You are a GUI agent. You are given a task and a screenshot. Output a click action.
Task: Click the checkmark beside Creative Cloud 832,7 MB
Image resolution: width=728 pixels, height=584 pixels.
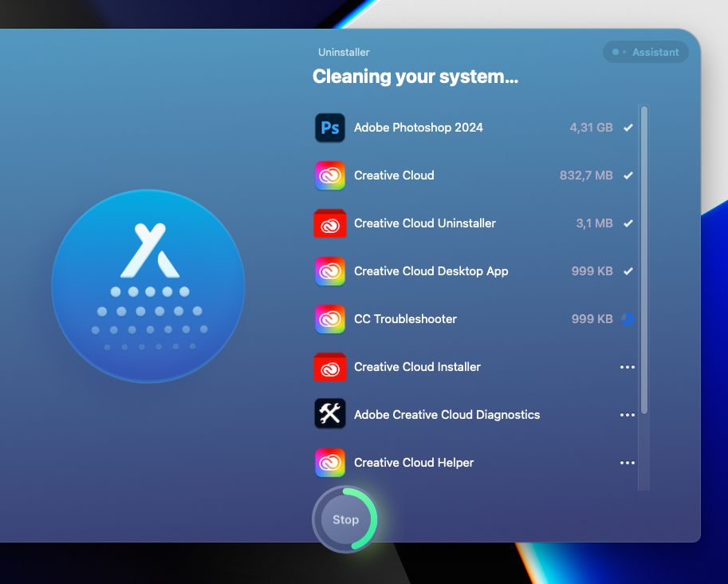(628, 176)
